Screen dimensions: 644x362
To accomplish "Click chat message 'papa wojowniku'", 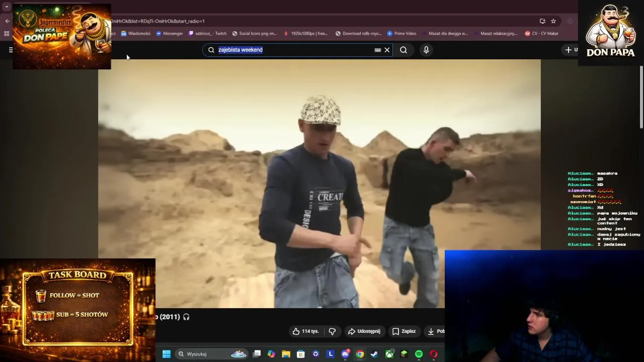I will (x=617, y=213).
